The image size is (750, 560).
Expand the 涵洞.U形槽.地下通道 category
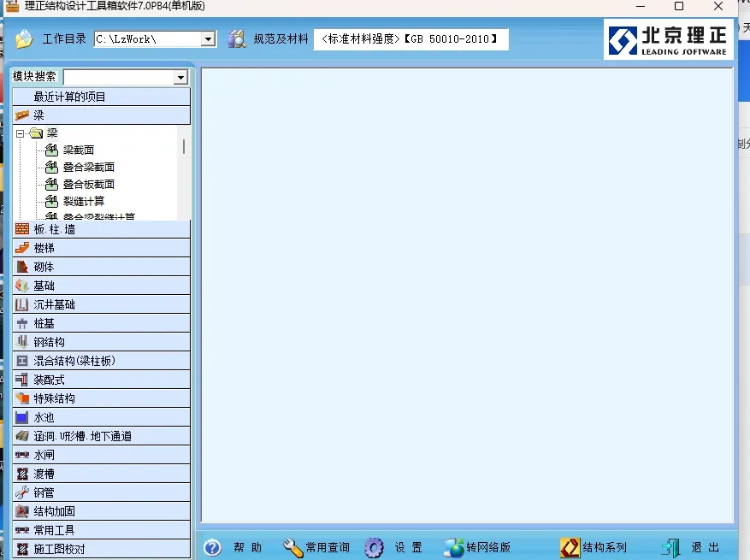pyautogui.click(x=102, y=436)
